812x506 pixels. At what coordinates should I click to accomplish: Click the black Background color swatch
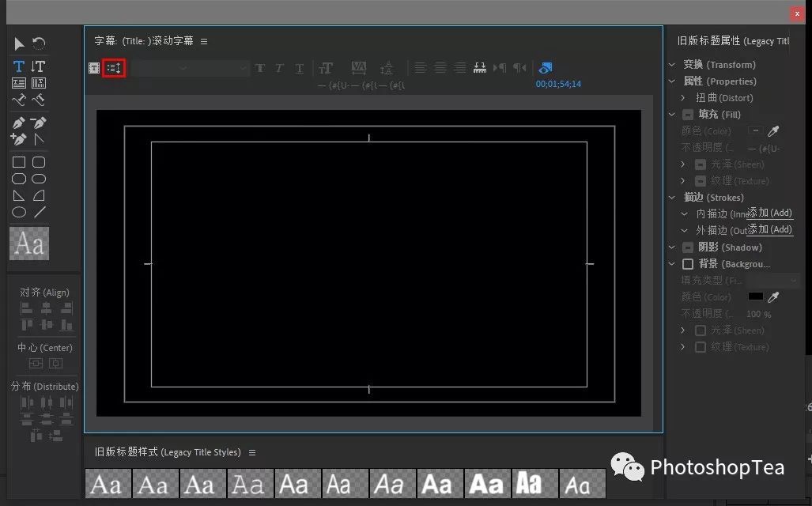756,296
